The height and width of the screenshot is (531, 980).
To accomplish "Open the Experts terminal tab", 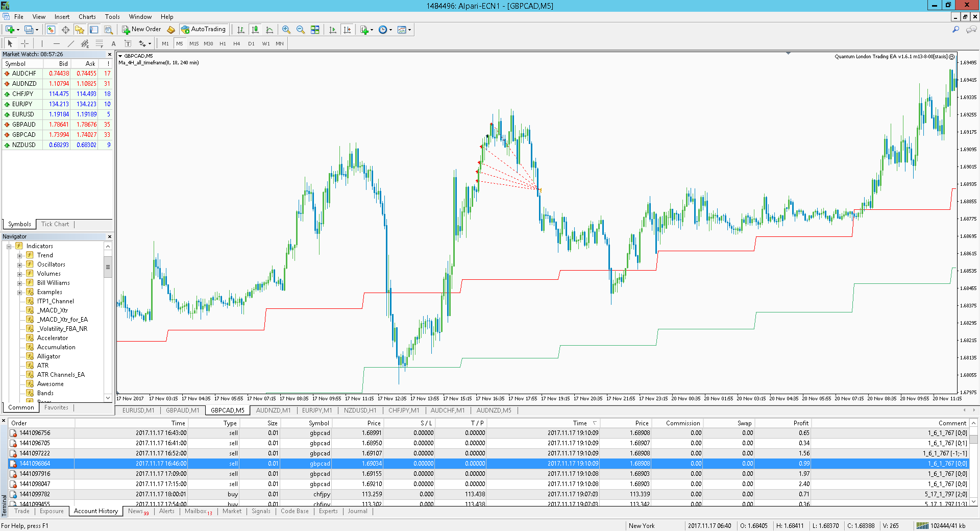I will [x=328, y=511].
